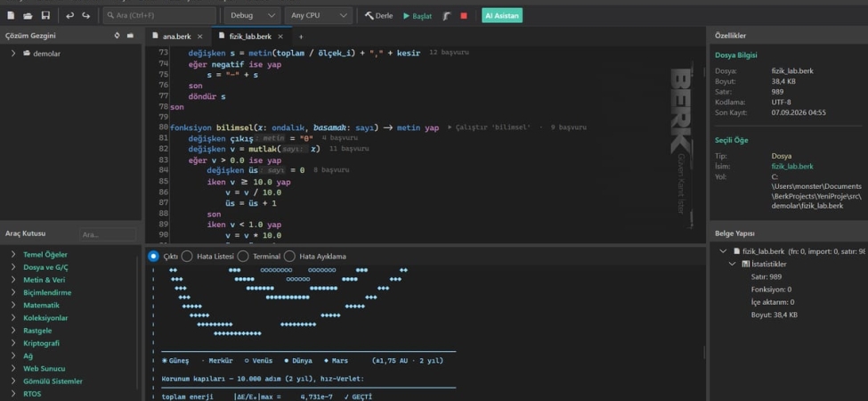Click the 07.09.2026 04:55 timestamp
This screenshot has height=401, width=868.
[799, 112]
